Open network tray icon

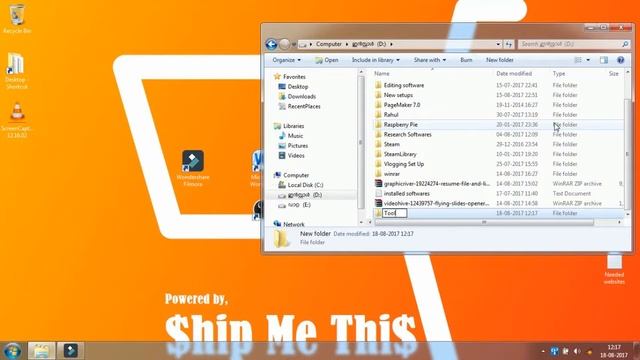coord(554,351)
